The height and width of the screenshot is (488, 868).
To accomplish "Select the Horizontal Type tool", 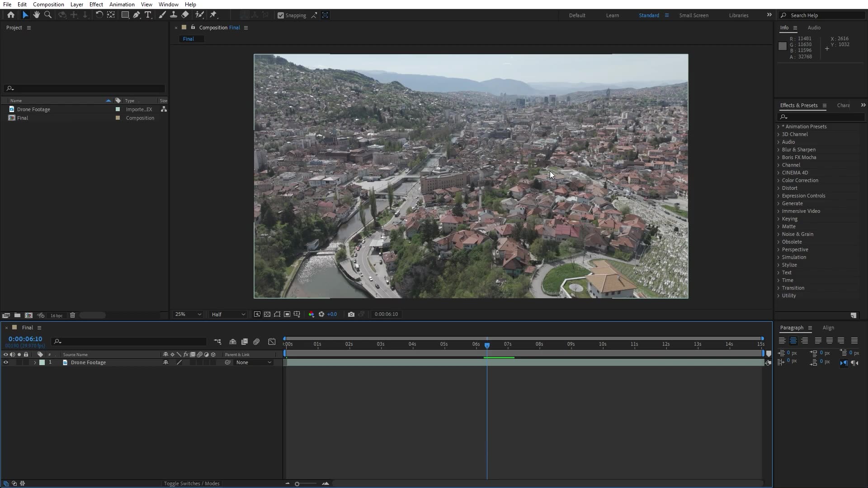I will pos(148,15).
